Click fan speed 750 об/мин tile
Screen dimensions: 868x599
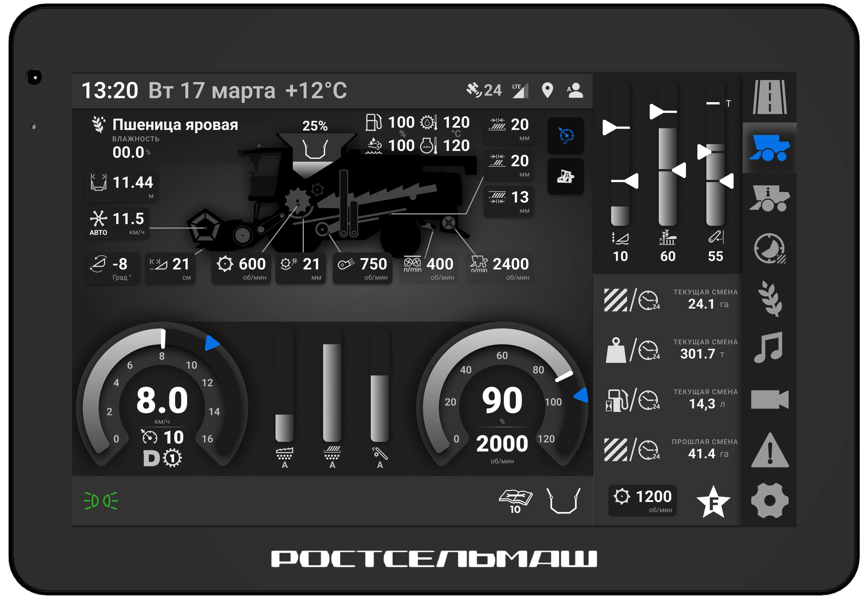362,268
